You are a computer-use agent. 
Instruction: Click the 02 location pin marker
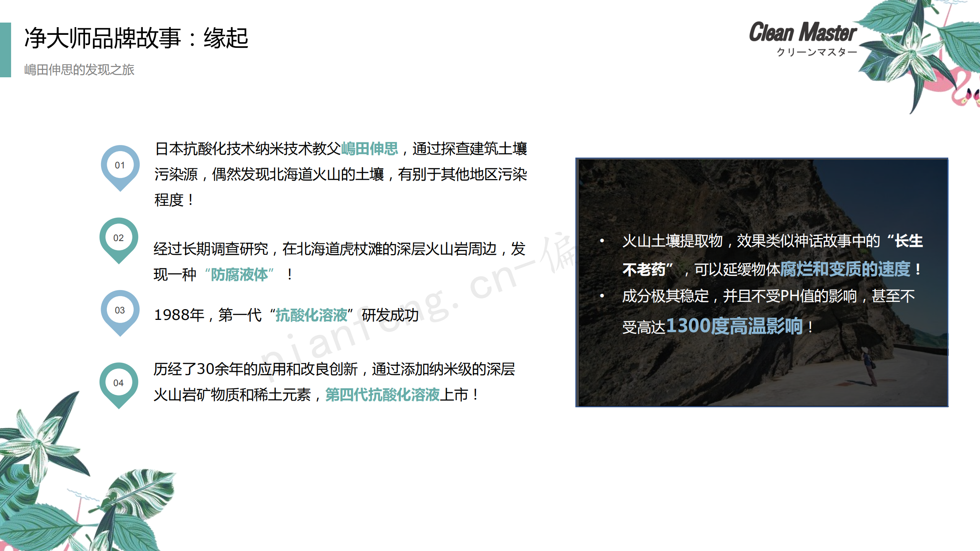click(119, 240)
